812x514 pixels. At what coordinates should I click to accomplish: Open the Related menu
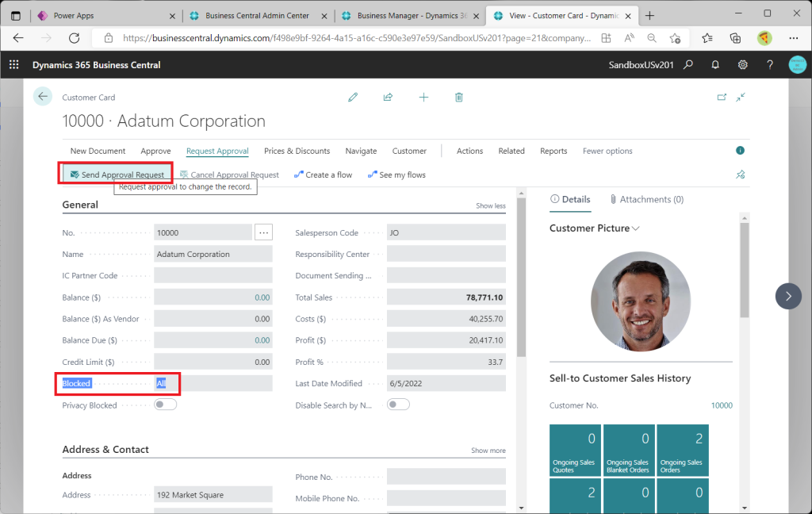coord(511,151)
